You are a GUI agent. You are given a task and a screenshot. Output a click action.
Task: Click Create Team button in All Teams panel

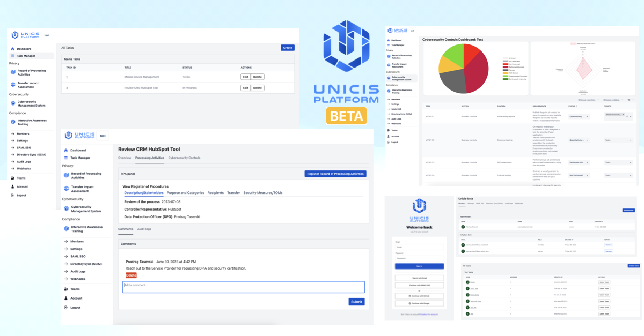click(634, 266)
